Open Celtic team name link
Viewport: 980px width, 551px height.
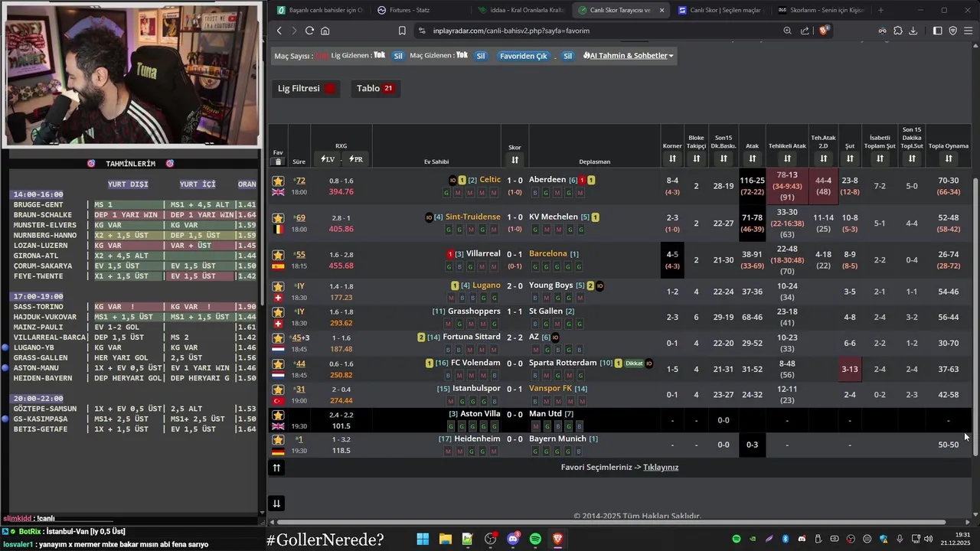click(x=490, y=180)
